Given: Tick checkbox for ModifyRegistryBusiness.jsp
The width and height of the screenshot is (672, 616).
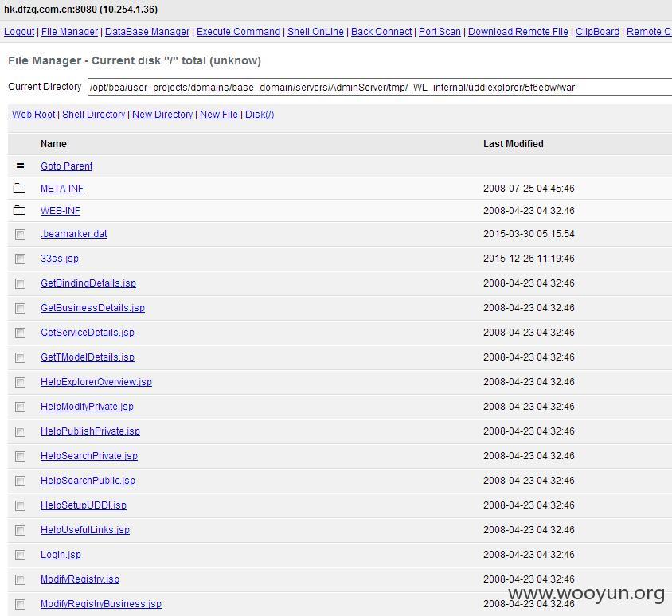Looking at the screenshot, I should (x=20, y=604).
